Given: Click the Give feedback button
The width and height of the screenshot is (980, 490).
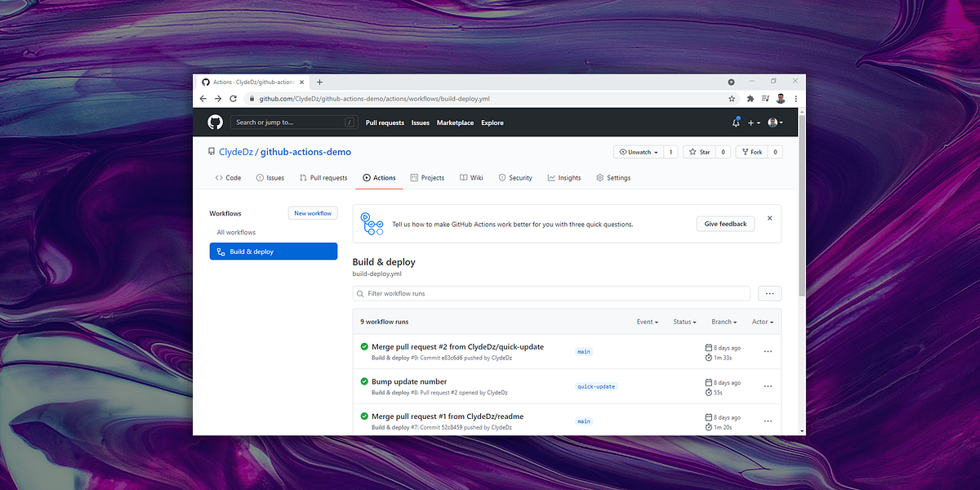Looking at the screenshot, I should [x=725, y=223].
